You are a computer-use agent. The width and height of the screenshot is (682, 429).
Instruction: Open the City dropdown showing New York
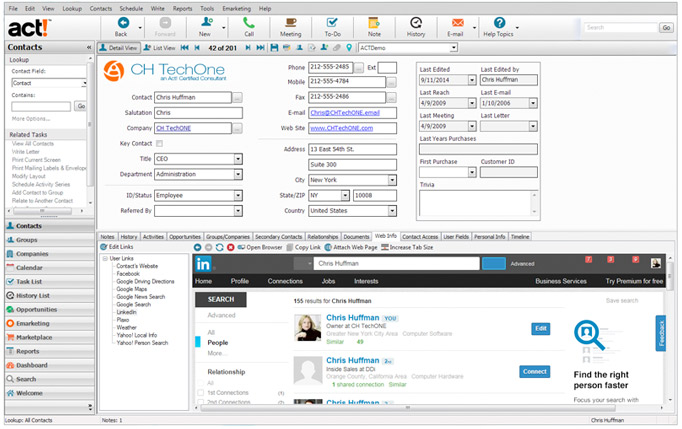pos(392,180)
